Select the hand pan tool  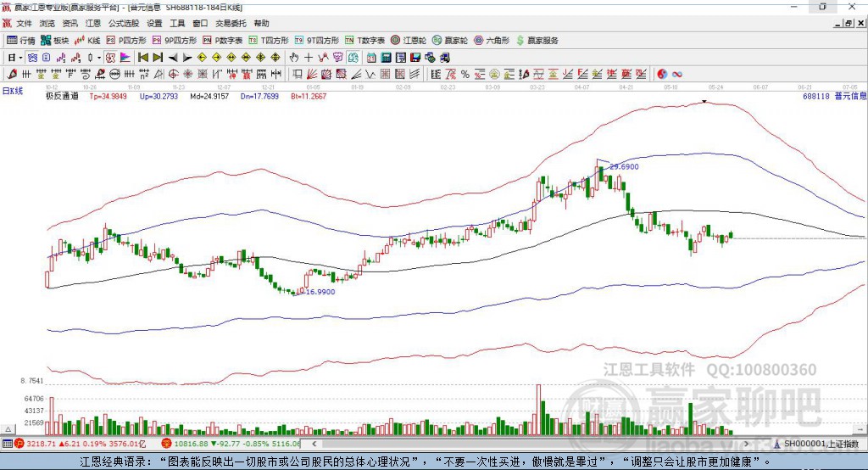[x=294, y=58]
